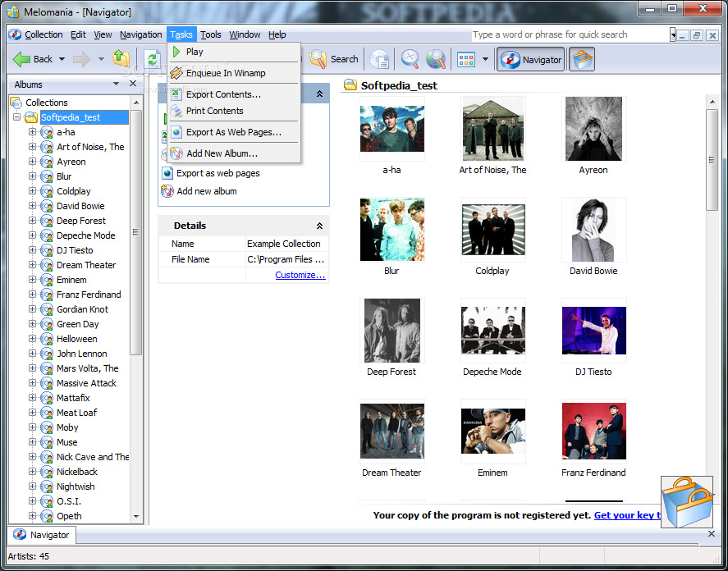Select Add New Album... menu entry
728x571 pixels.
pyautogui.click(x=234, y=153)
